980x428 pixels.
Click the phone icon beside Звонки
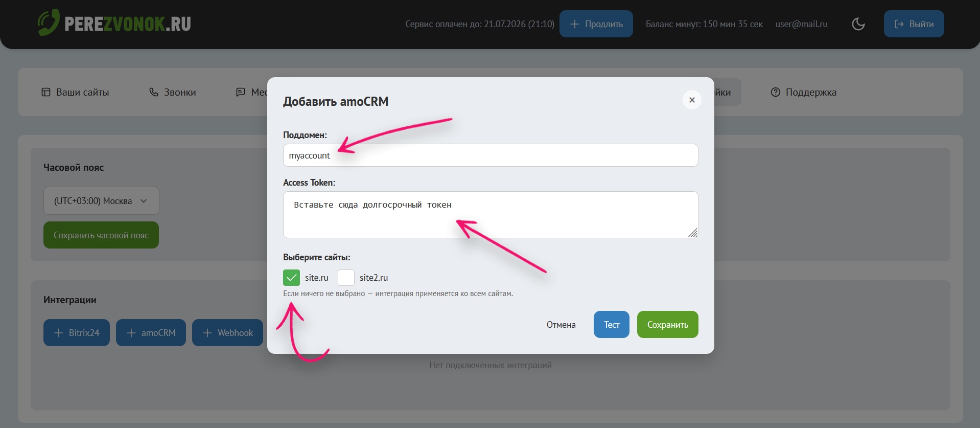pos(153,92)
